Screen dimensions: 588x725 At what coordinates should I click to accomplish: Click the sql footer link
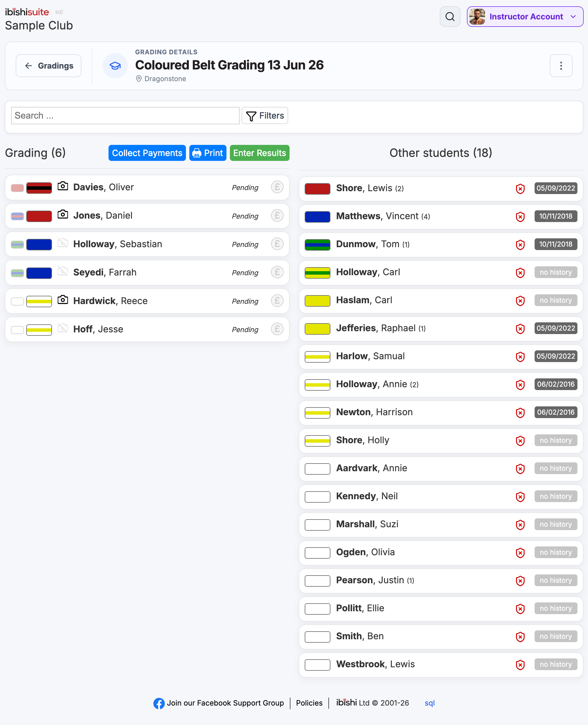pos(430,703)
